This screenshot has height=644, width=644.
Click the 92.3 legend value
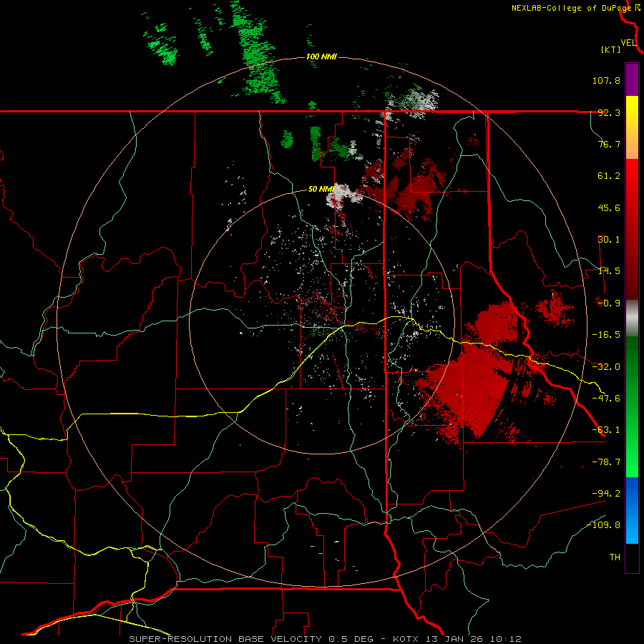tap(609, 112)
